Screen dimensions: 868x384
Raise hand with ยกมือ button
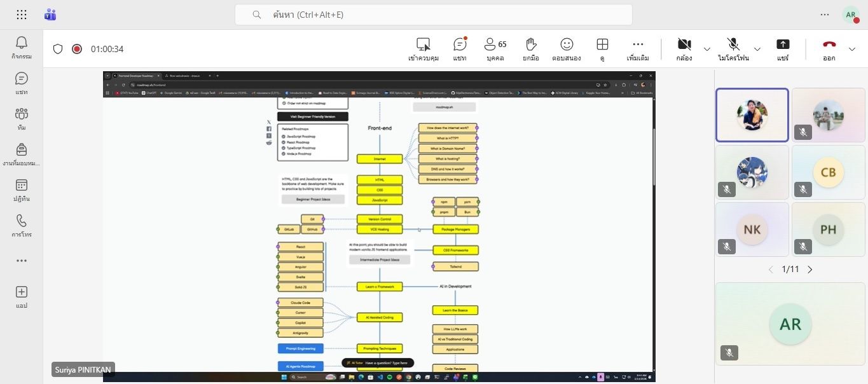(530, 49)
